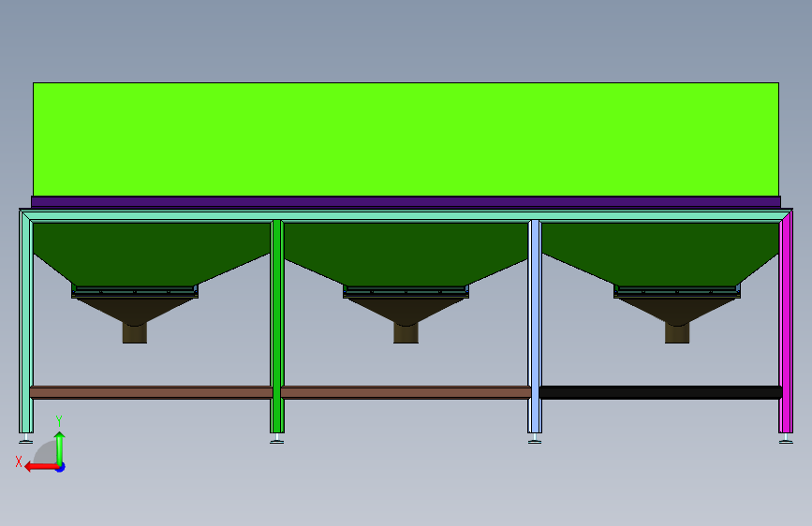The width and height of the screenshot is (812, 526).
Task: Select the leveling foot under the magenta leg
Action: click(x=786, y=439)
